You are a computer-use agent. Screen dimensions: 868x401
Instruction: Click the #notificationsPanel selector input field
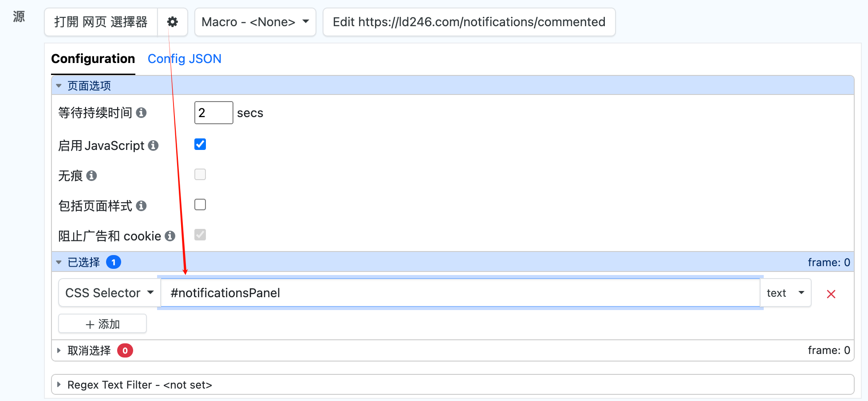point(460,293)
